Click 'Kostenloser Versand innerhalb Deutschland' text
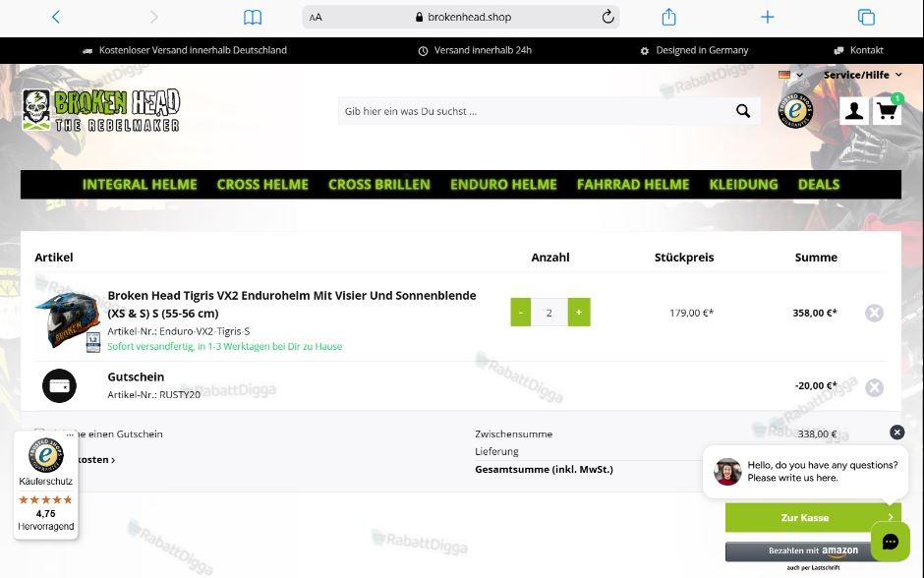924x578 pixels. [x=193, y=50]
